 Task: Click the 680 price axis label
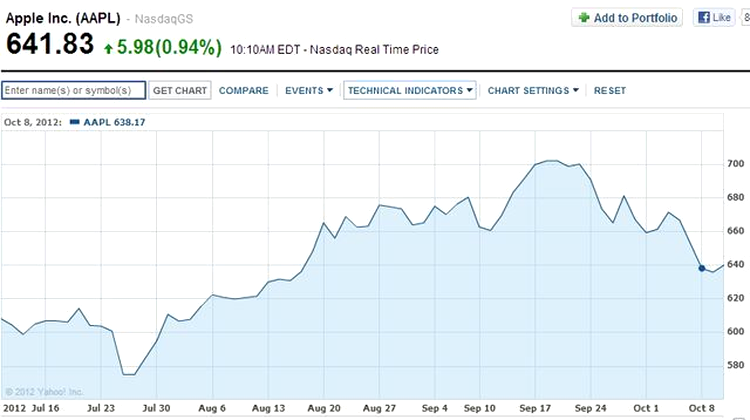pyautogui.click(x=735, y=197)
